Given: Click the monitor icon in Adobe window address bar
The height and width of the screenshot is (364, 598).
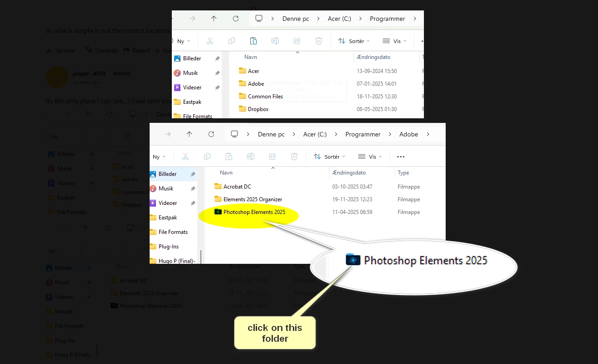Looking at the screenshot, I should point(234,134).
